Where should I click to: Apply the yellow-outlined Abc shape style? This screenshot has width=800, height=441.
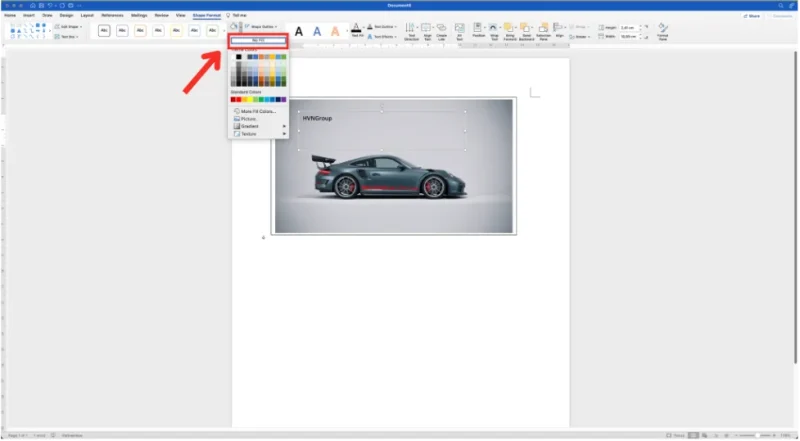pos(177,31)
